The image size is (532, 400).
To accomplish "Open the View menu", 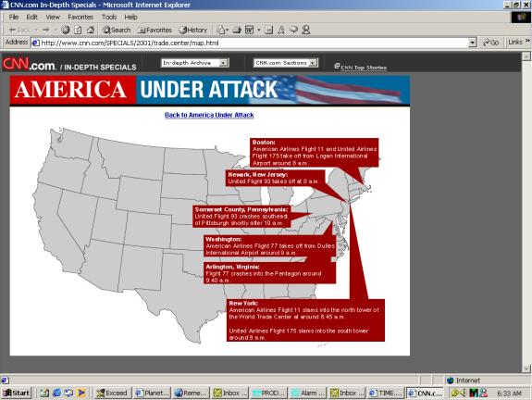I will [53, 17].
